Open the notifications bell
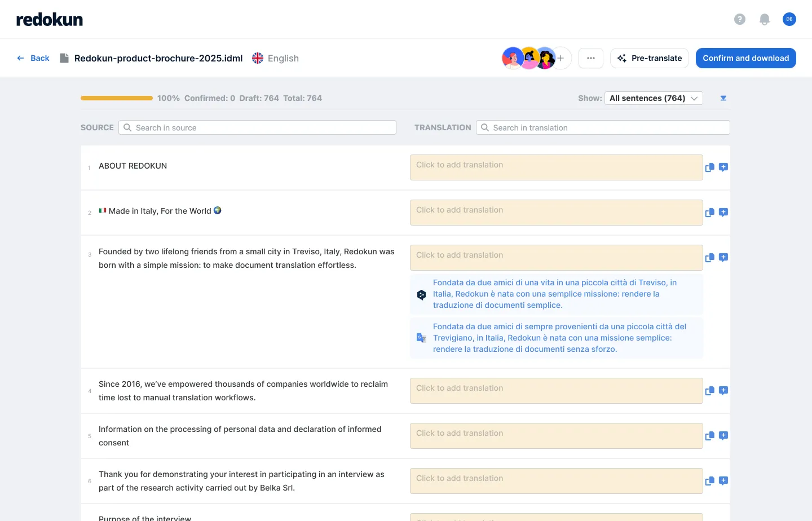The width and height of the screenshot is (812, 521). click(765, 20)
